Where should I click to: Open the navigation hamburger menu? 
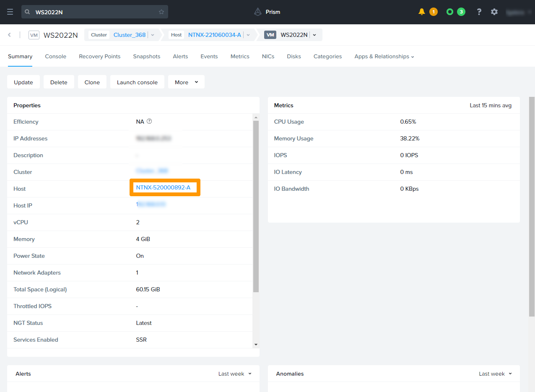pos(10,12)
